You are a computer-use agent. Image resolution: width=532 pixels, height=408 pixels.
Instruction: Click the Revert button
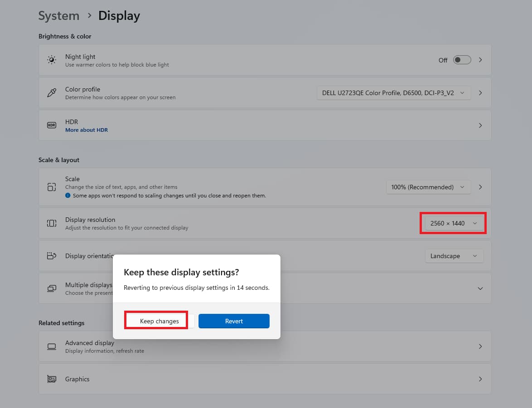(234, 321)
